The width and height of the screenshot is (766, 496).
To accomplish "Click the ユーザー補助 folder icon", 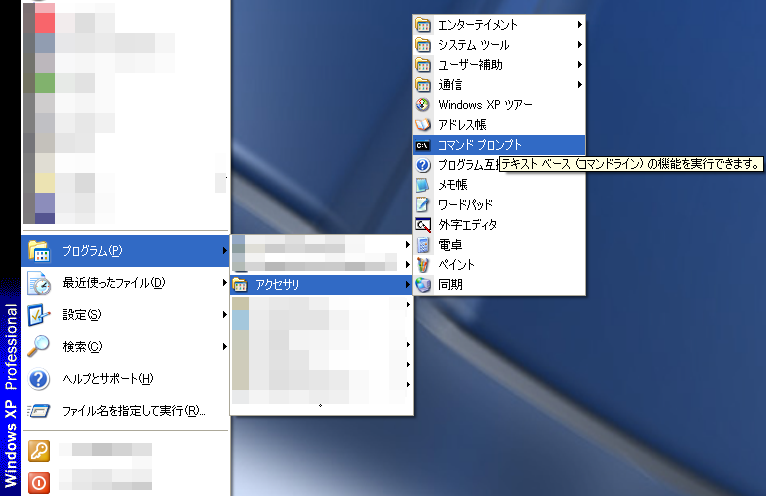I will pos(423,65).
